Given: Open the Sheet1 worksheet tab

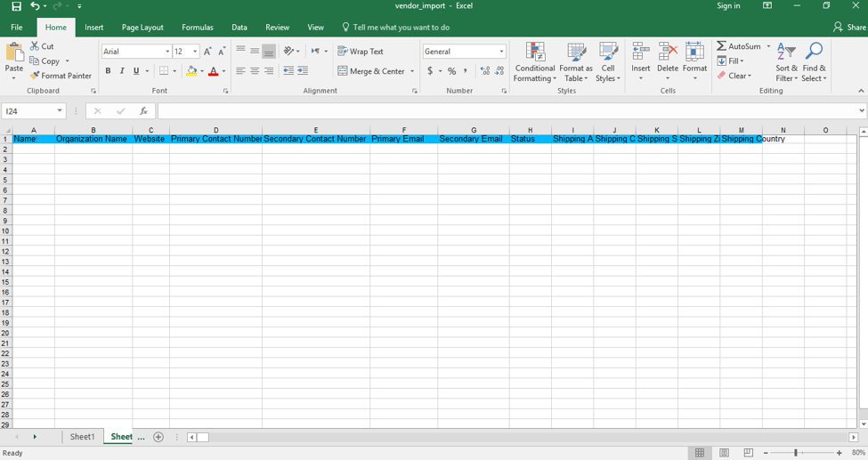Looking at the screenshot, I should pos(82,437).
